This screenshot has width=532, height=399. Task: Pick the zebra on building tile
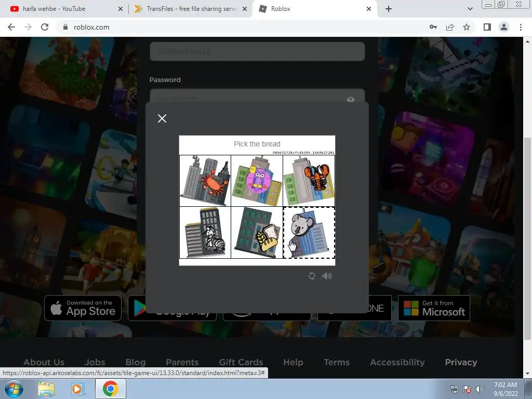tap(205, 233)
